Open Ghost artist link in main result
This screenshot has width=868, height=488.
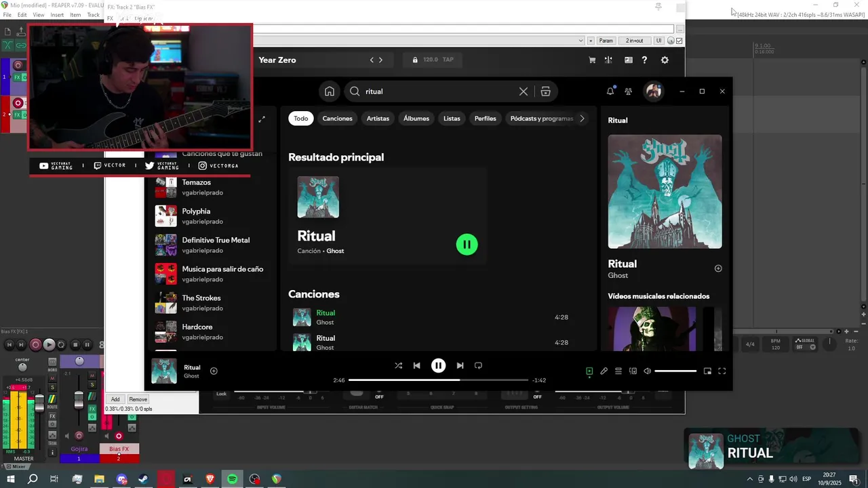[x=335, y=251]
